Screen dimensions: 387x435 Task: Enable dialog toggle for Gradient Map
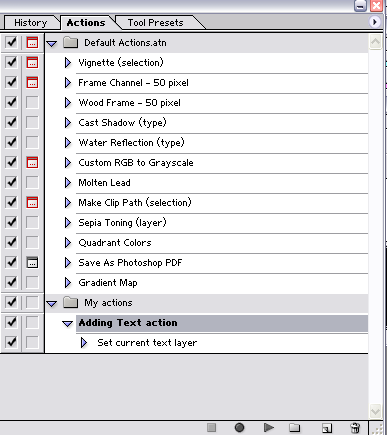click(x=32, y=282)
